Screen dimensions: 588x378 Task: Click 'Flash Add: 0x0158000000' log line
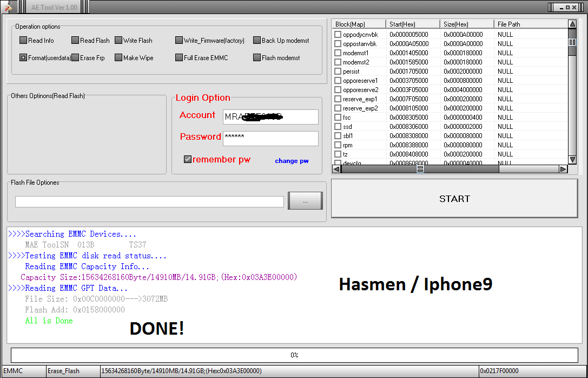(75, 310)
